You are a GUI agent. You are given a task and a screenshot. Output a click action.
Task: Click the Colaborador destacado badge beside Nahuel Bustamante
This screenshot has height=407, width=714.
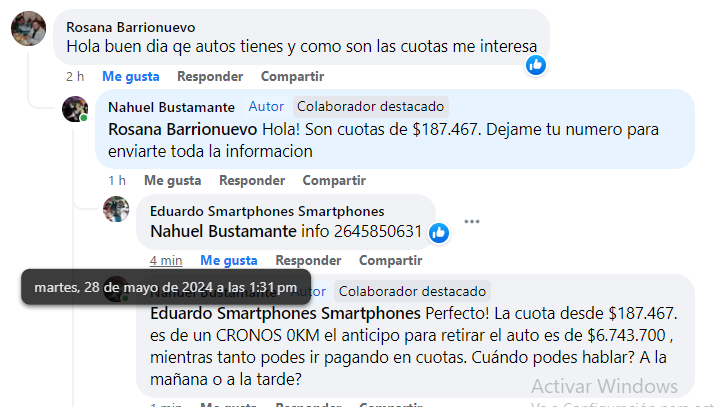371,107
